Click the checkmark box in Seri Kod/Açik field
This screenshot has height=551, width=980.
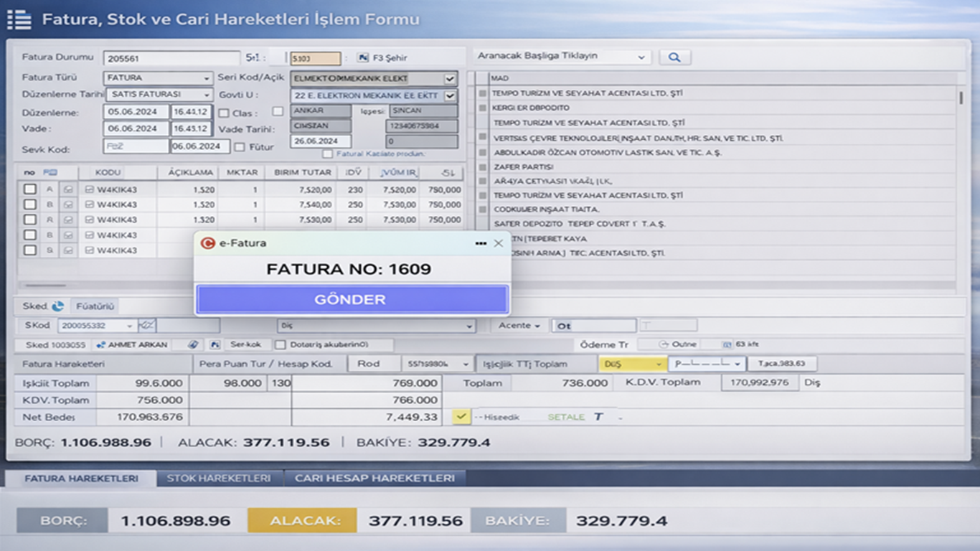point(451,78)
